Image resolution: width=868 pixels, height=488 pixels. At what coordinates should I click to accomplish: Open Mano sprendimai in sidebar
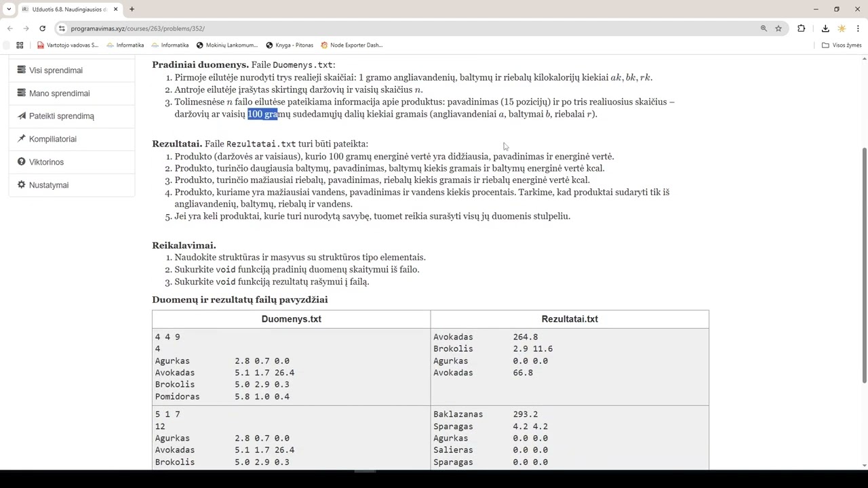tap(71, 94)
